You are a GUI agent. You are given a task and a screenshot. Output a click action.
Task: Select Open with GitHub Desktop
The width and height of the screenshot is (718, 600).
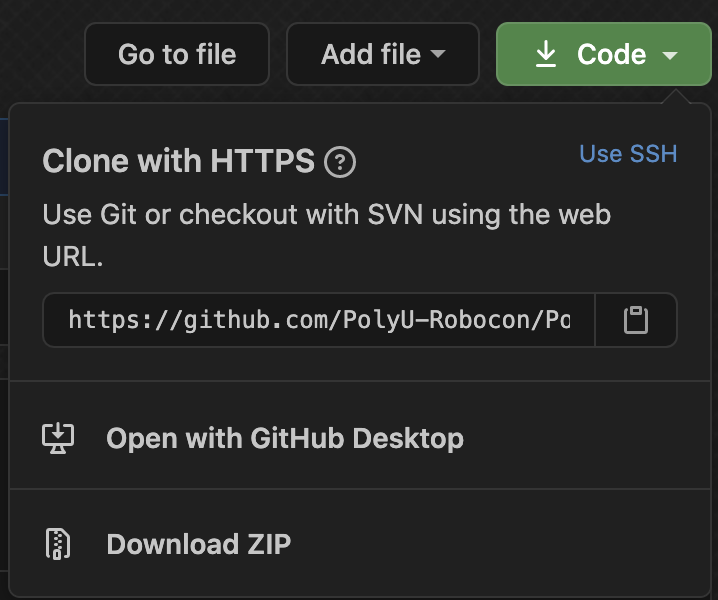284,438
